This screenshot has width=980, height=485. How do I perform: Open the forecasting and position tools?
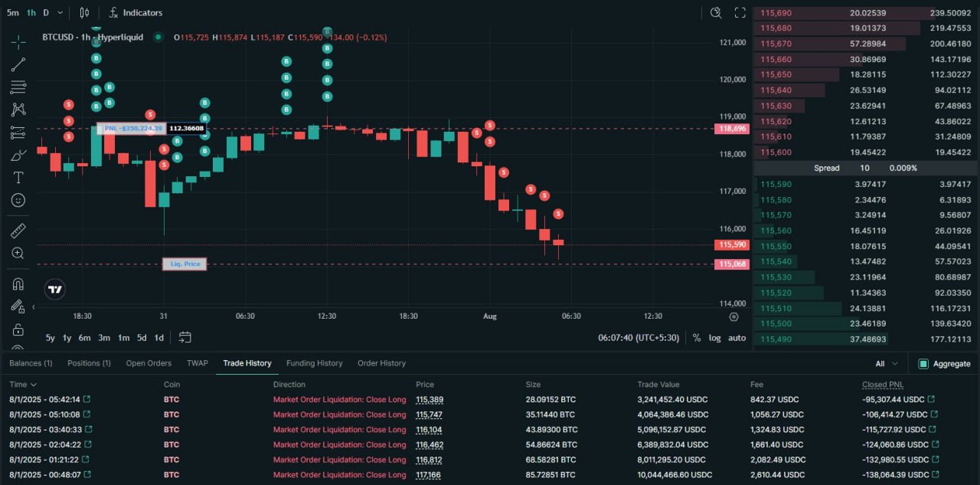[x=18, y=133]
